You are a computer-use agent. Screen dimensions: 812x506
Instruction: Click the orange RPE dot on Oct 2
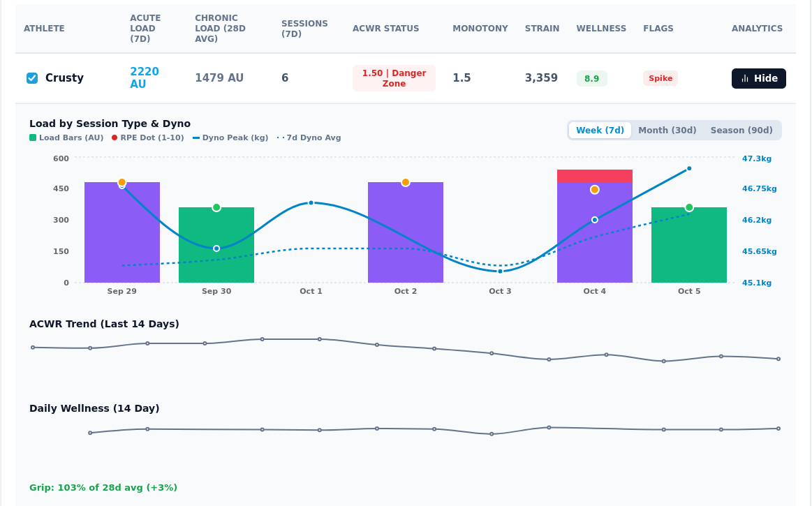[406, 182]
